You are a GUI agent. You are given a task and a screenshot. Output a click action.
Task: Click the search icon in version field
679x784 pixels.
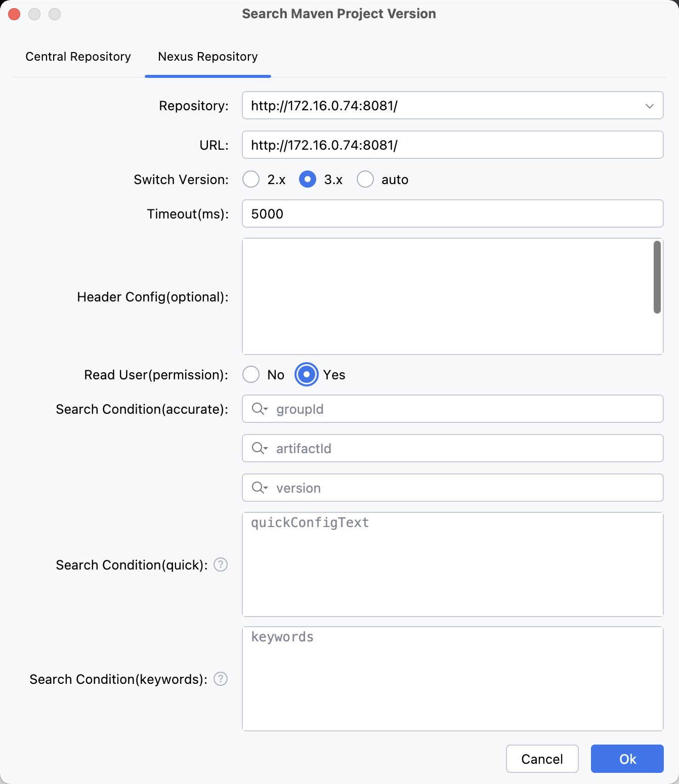click(259, 488)
